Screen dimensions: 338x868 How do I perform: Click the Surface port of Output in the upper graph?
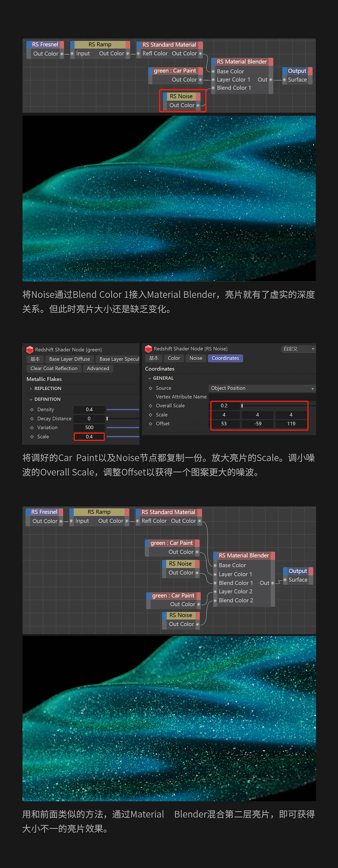pyautogui.click(x=284, y=80)
